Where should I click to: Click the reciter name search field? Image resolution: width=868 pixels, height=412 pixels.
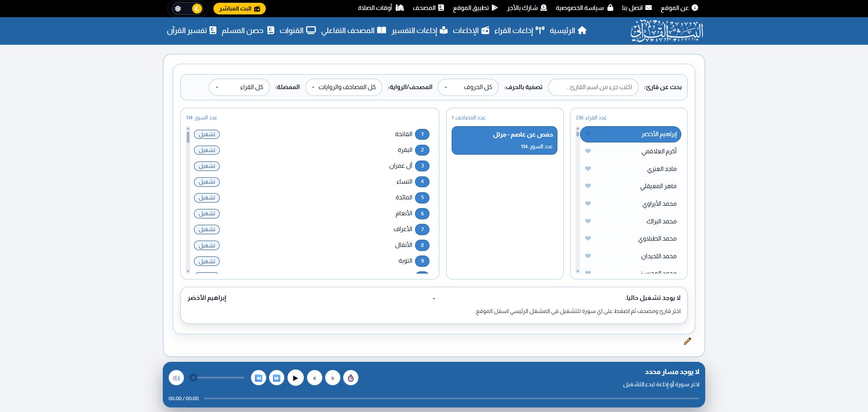pyautogui.click(x=593, y=87)
